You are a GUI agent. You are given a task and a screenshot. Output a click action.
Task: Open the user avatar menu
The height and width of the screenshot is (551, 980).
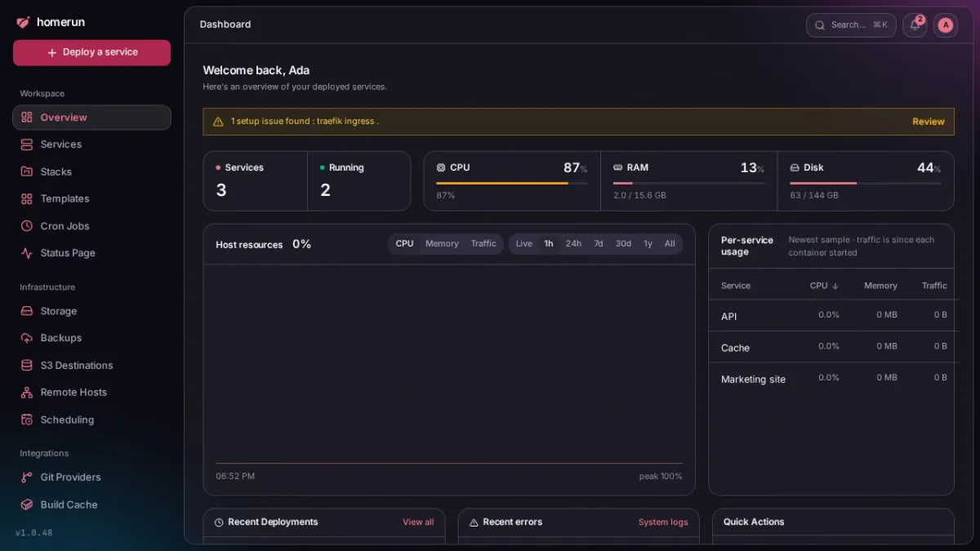click(x=946, y=25)
